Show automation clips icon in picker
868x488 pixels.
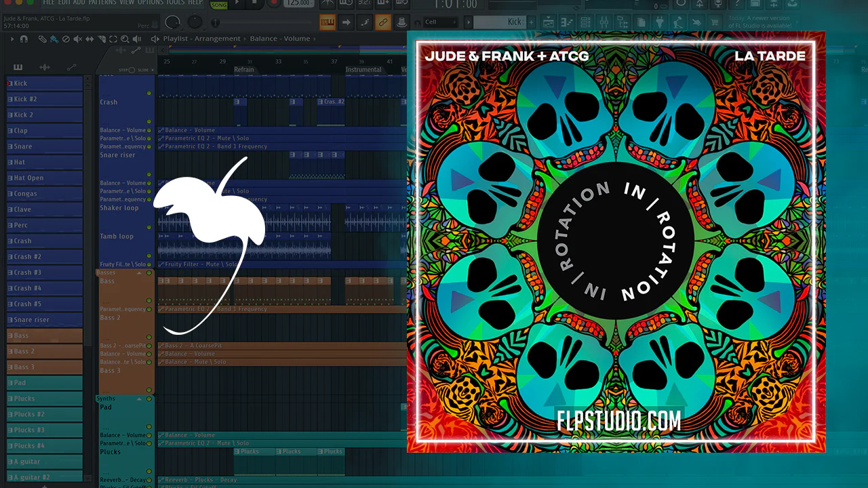71,66
